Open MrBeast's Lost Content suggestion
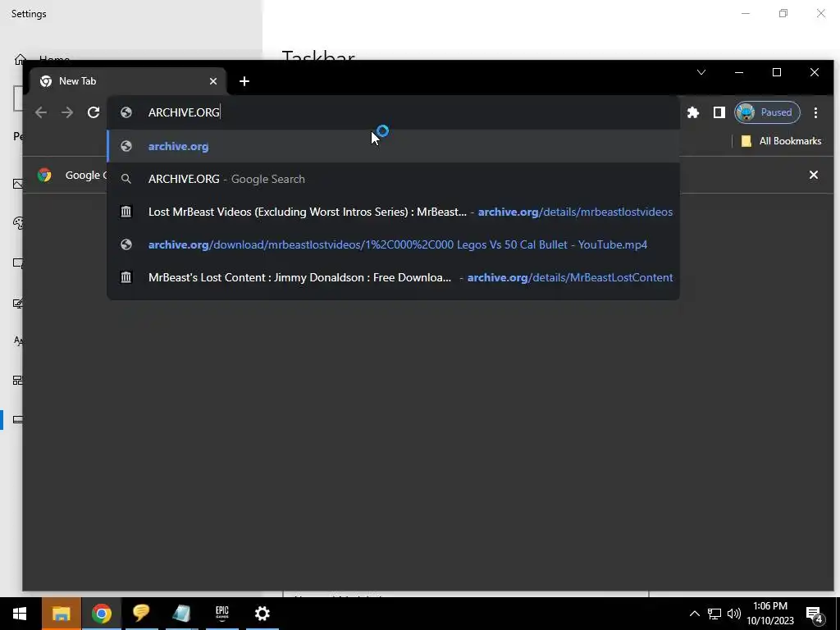 tap(394, 277)
